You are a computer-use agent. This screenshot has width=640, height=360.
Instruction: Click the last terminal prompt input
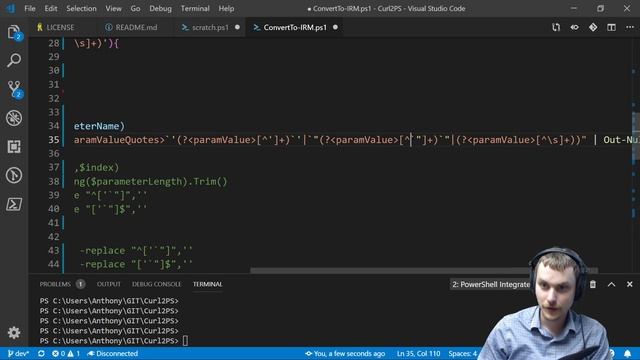(185, 340)
